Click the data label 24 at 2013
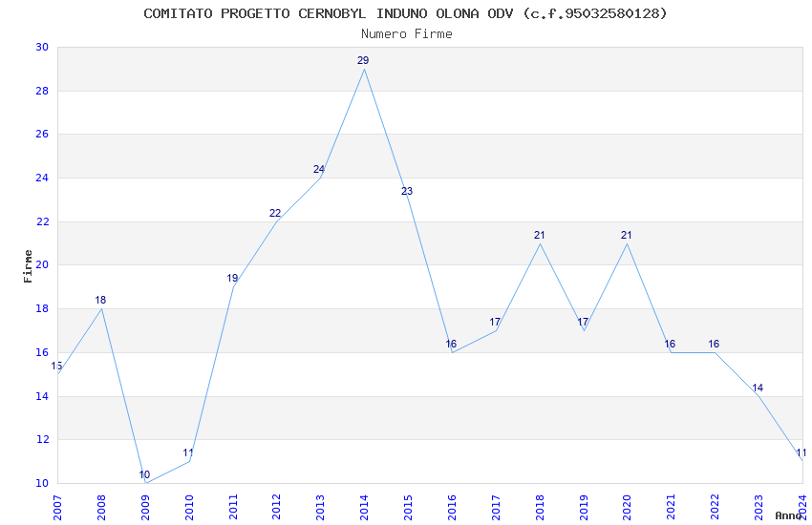The height and width of the screenshot is (525, 812). tap(319, 169)
